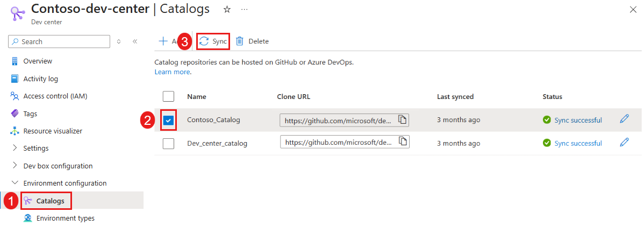This screenshot has height=226, width=644.
Task: Open the Learn more link
Action: 172,72
